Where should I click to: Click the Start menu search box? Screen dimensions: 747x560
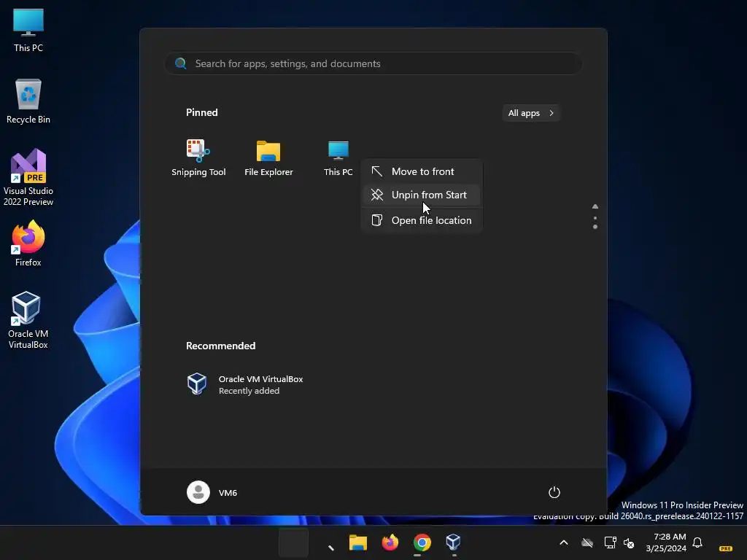tap(373, 63)
